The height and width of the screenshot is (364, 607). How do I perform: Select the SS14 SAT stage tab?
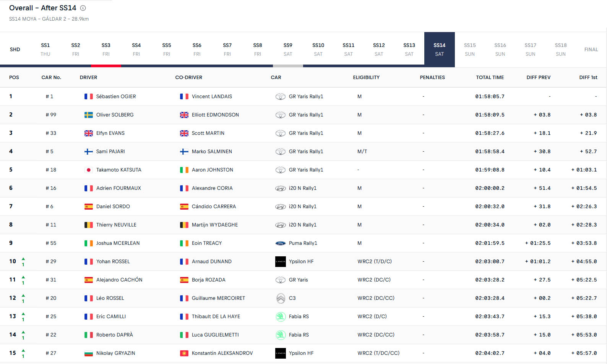click(x=439, y=49)
